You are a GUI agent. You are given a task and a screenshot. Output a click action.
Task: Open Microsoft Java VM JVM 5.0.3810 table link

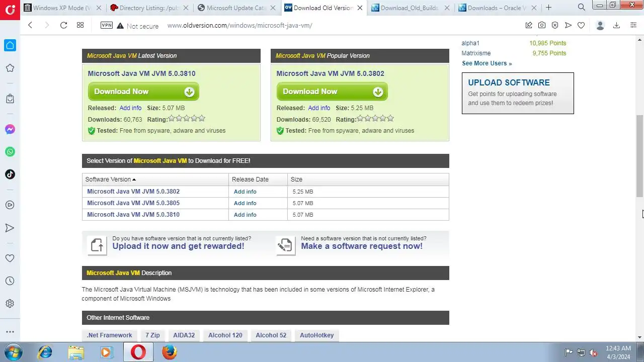click(133, 215)
